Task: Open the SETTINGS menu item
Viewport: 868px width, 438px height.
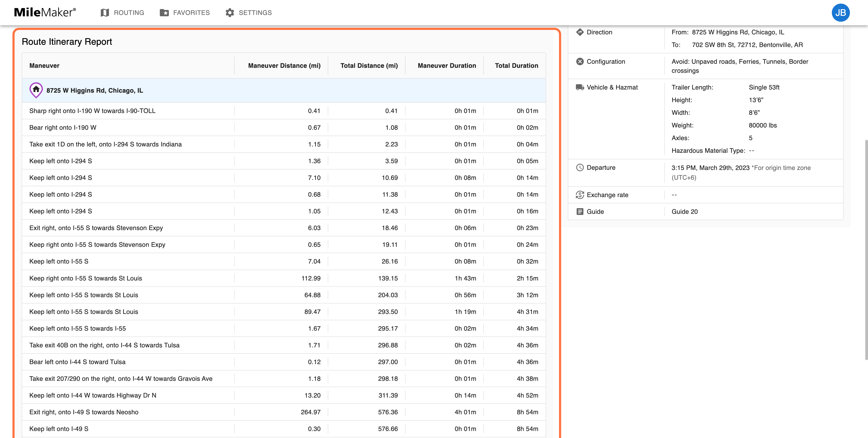Action: [249, 12]
